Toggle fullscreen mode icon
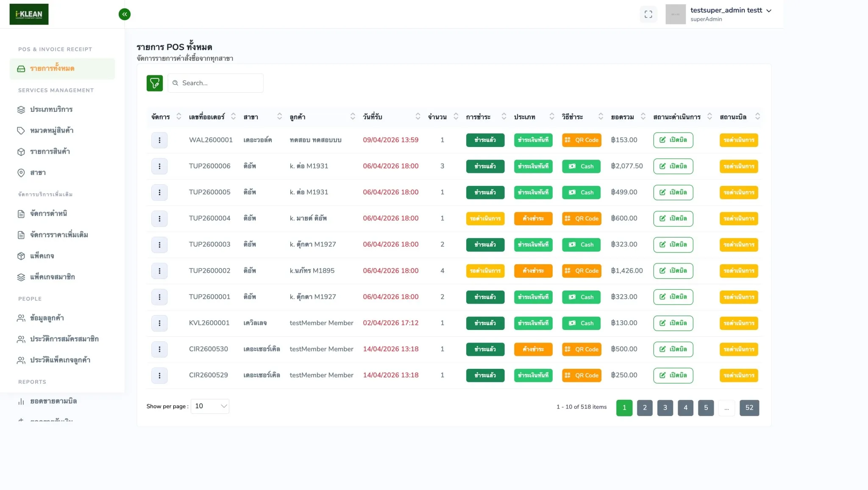868x490 pixels. point(648,14)
